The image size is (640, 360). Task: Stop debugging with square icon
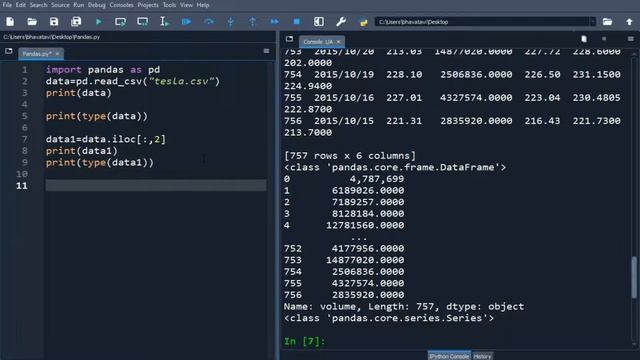pos(297,22)
